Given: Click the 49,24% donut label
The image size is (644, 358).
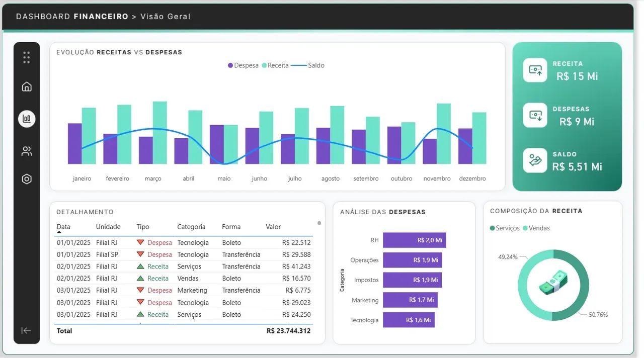Looking at the screenshot, I should click(508, 256).
